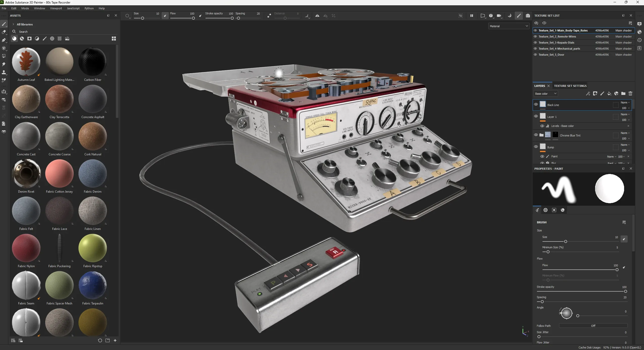644x350 pixels.
Task: Delete the selected layer with trash icon
Action: (630, 94)
